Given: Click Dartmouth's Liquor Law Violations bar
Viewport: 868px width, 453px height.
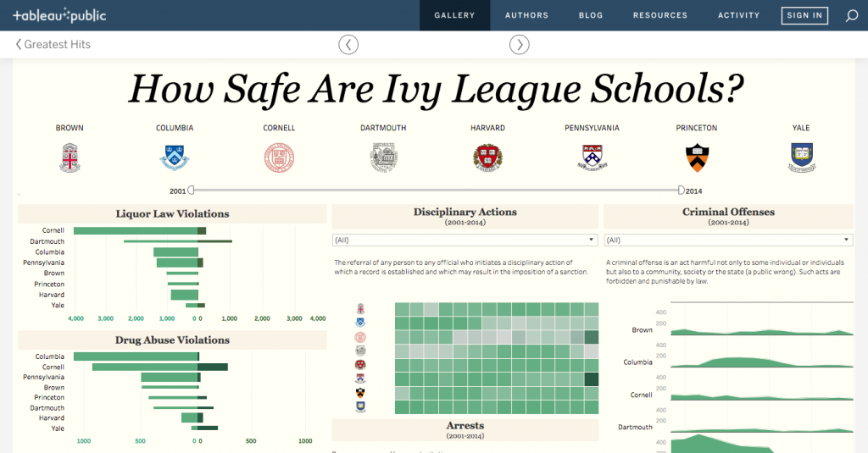Looking at the screenshot, I should tap(178, 241).
